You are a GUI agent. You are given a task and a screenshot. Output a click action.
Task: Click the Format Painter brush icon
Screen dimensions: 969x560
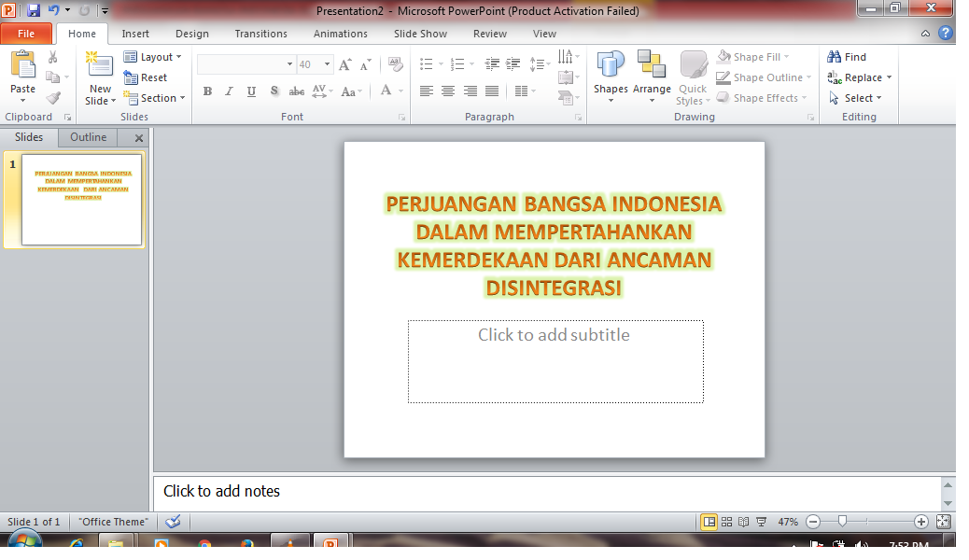click(x=53, y=97)
